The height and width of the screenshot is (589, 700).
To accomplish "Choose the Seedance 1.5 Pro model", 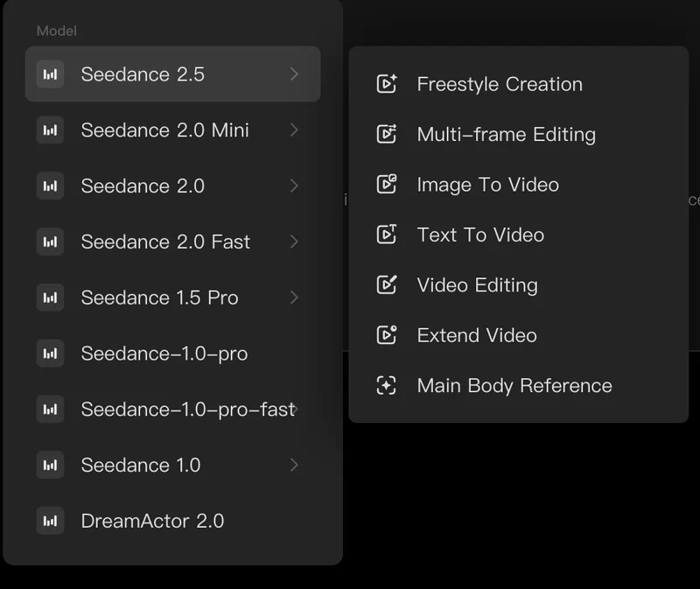I will 172,298.
